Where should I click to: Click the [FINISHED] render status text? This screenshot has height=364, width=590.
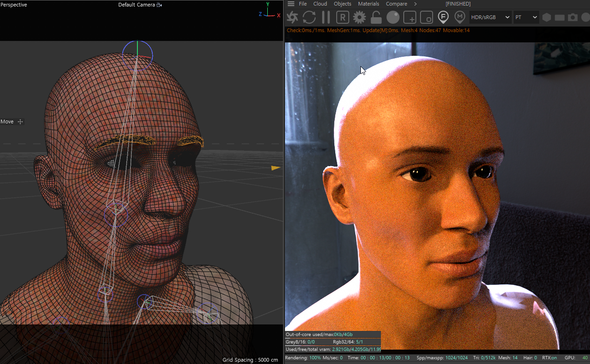[458, 4]
